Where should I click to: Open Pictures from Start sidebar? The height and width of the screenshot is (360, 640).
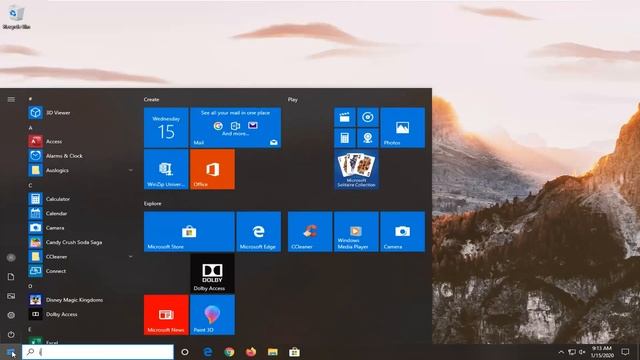point(11,296)
